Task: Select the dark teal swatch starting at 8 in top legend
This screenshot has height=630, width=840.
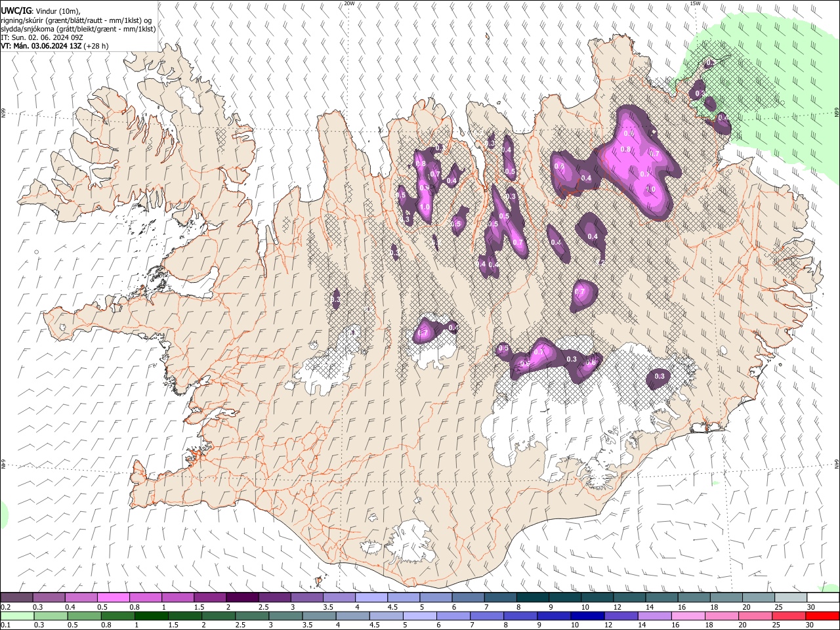Action: pos(532,597)
